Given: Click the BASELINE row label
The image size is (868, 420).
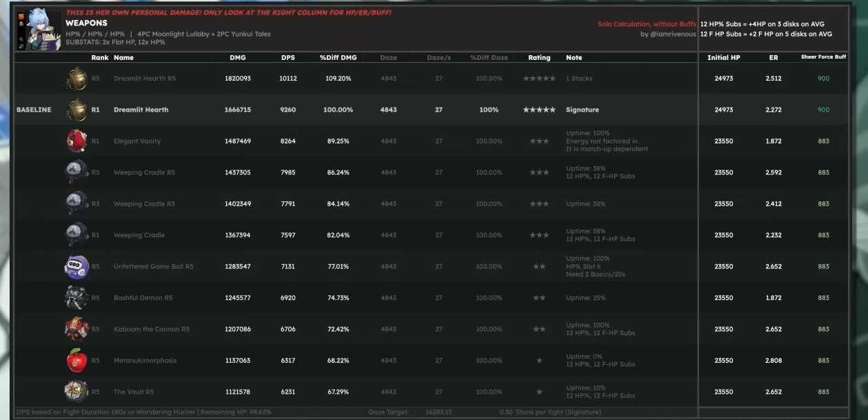Looking at the screenshot, I should click(x=34, y=110).
